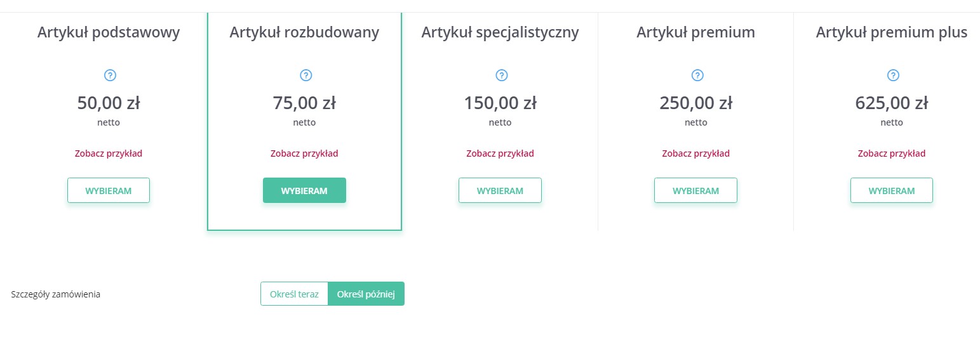The image size is (980, 352).
Task: Select the Określ później option
Action: click(366, 294)
